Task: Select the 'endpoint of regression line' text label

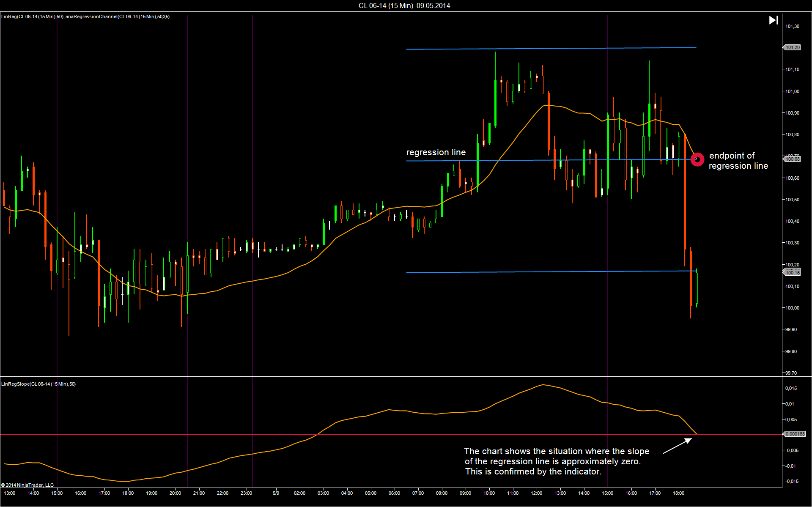Action: pyautogui.click(x=738, y=161)
